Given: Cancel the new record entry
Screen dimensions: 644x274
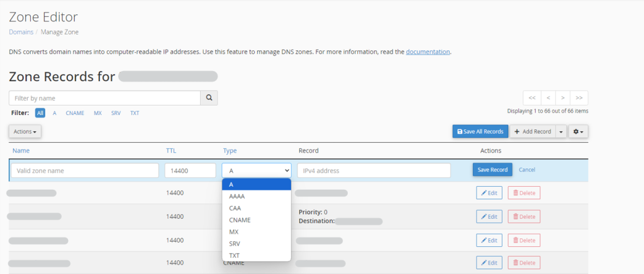Looking at the screenshot, I should [526, 170].
